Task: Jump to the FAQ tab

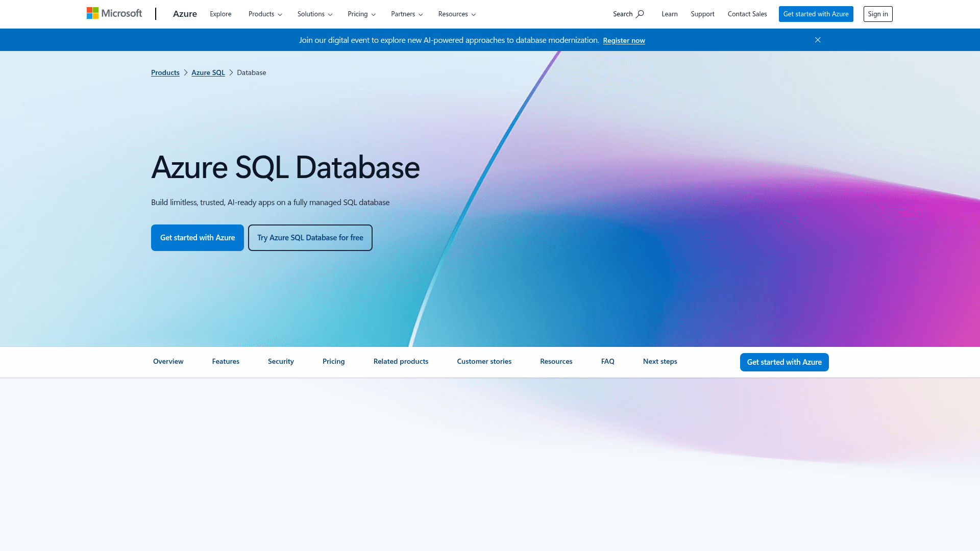Action: point(608,361)
